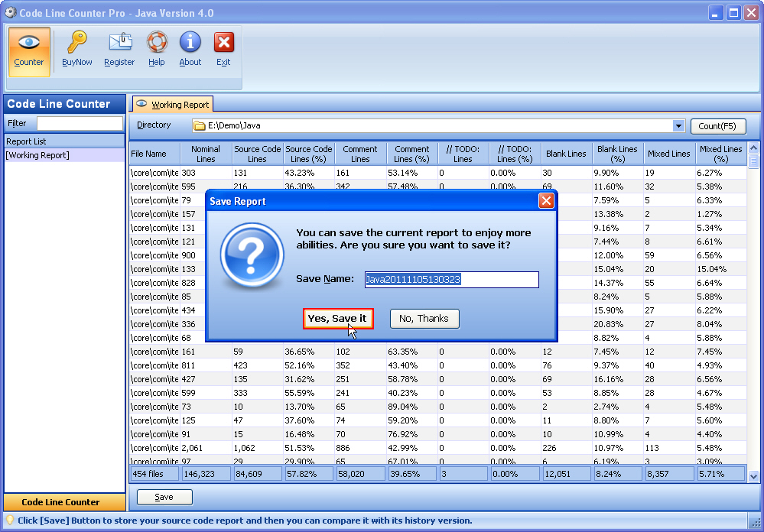This screenshot has width=764, height=532.
Task: Click the 1,062 source code lines cell
Action: click(257, 448)
